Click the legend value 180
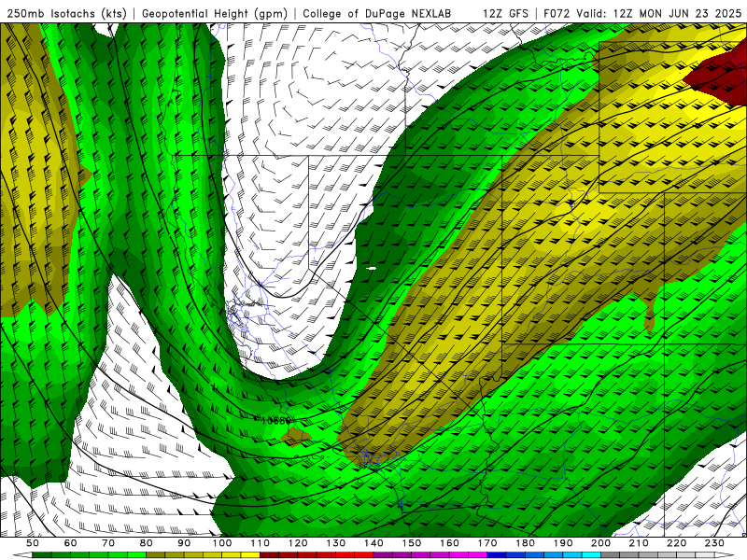747x560 pixels. click(525, 543)
